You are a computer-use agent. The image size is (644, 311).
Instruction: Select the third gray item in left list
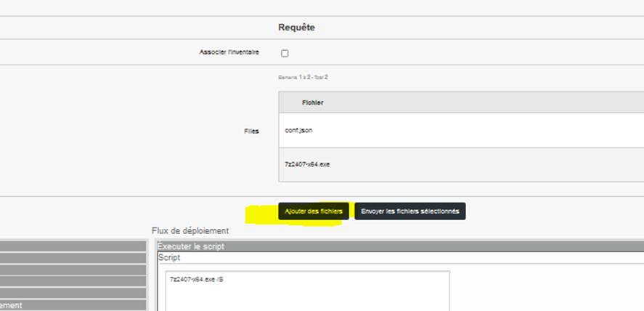tap(73, 270)
